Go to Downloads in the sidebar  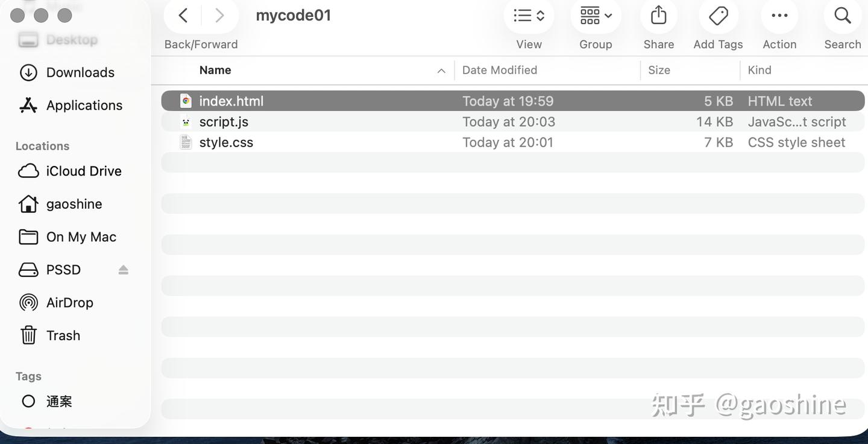tap(80, 72)
